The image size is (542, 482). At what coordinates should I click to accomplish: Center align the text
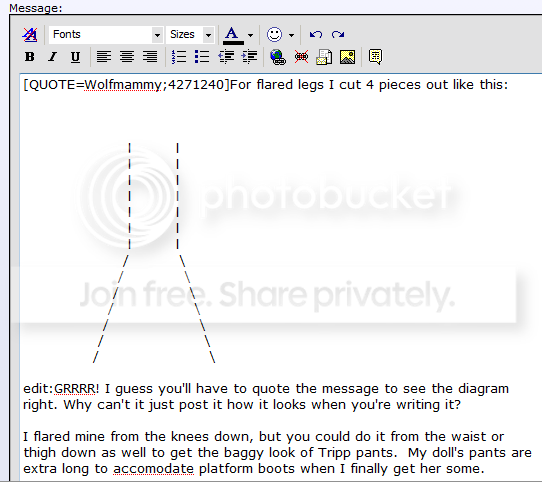point(127,57)
